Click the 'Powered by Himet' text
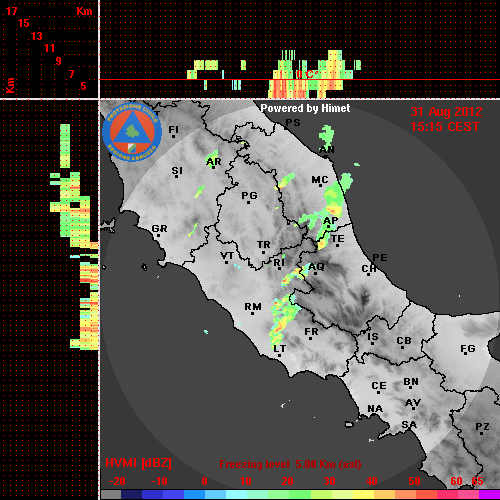 [x=305, y=108]
